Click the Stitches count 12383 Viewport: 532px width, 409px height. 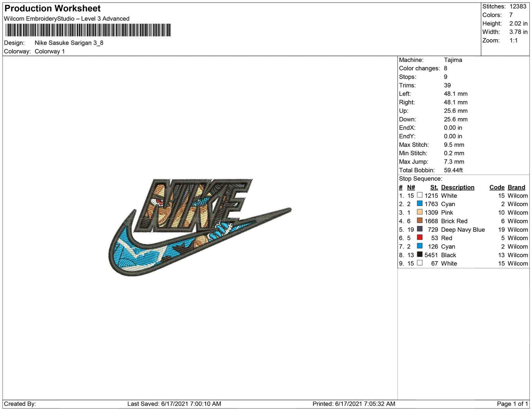point(518,6)
